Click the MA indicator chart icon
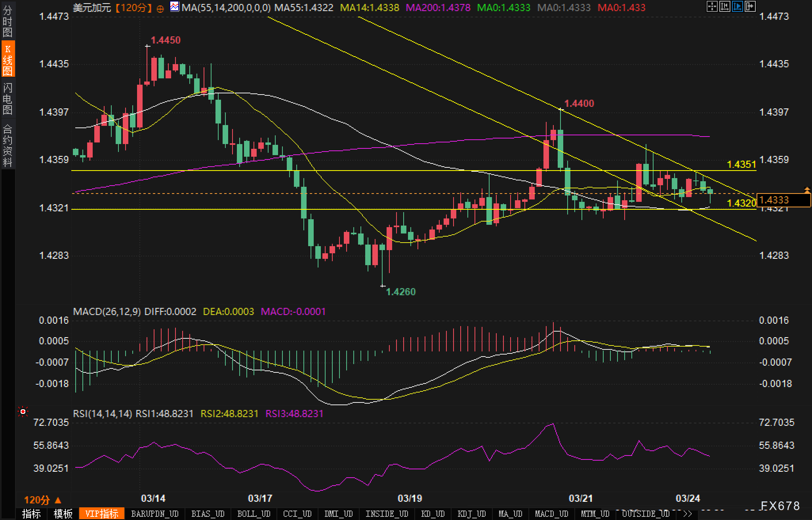 (174, 7)
